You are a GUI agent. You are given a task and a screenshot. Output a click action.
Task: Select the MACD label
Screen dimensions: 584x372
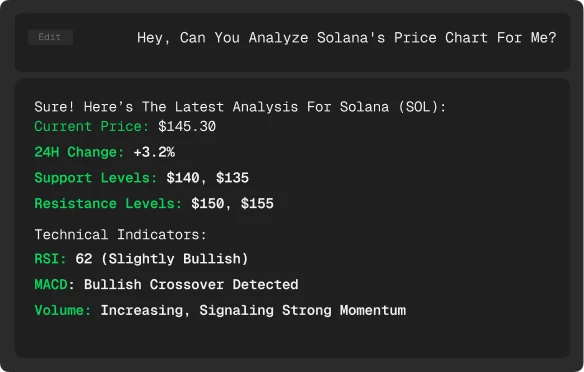(x=51, y=285)
